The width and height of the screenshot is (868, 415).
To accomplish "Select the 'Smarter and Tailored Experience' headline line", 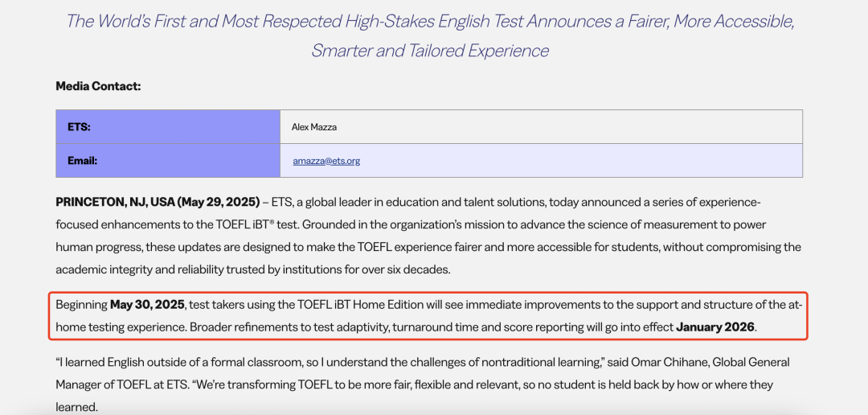I will pyautogui.click(x=430, y=51).
